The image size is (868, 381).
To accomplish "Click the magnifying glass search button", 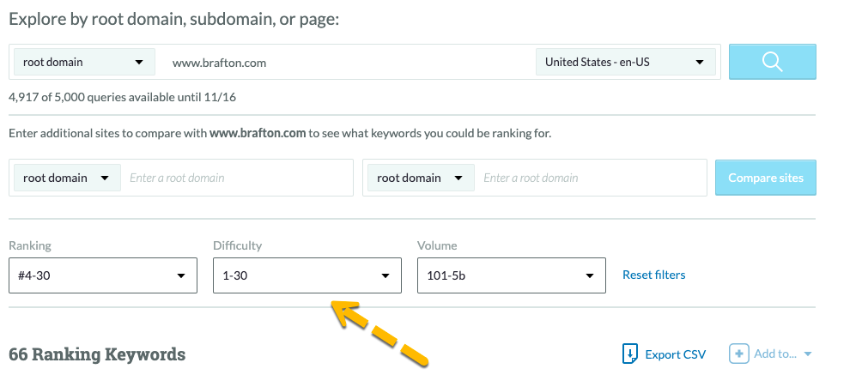I will tap(772, 62).
